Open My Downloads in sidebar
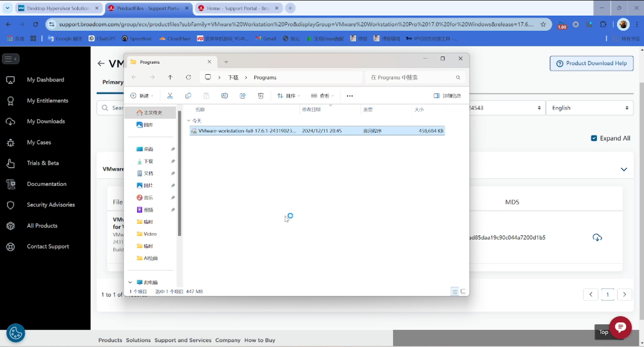644x347 pixels. tap(45, 121)
